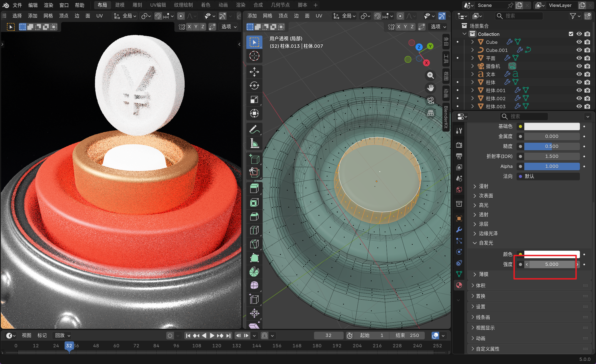The image size is (596, 364).
Task: Click the Measure ruler tool
Action: pyautogui.click(x=254, y=143)
